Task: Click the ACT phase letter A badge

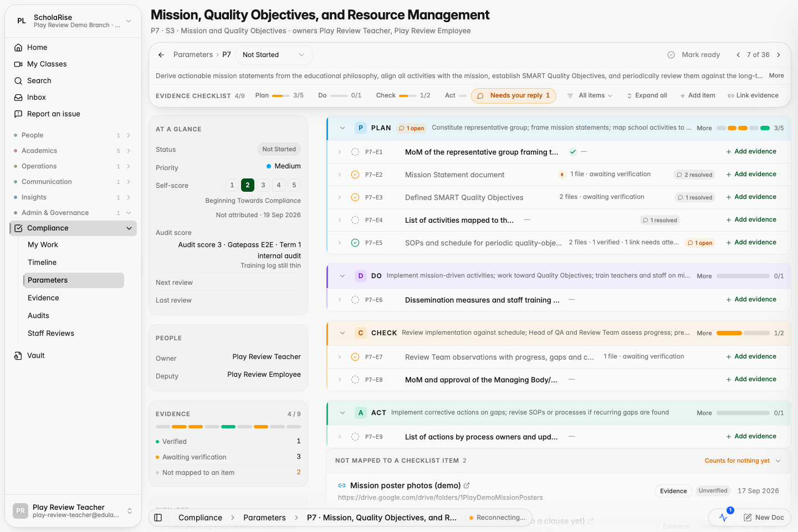Action: (x=361, y=413)
